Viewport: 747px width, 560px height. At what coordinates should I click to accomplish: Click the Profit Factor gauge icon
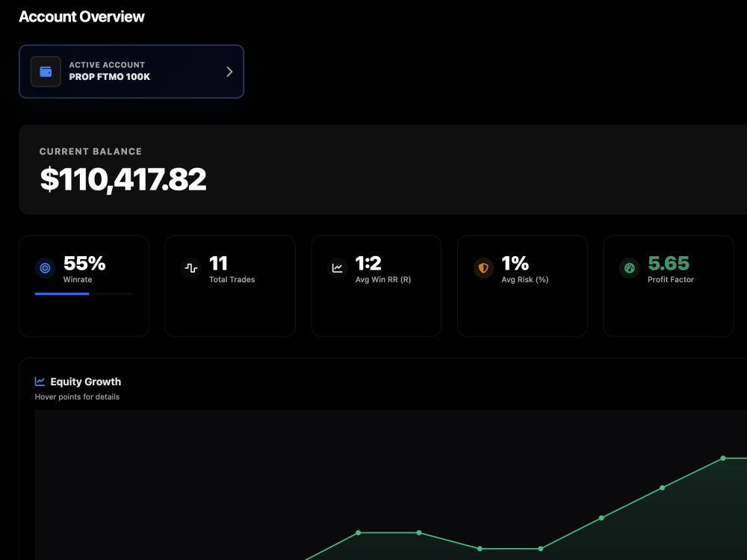tap(629, 268)
